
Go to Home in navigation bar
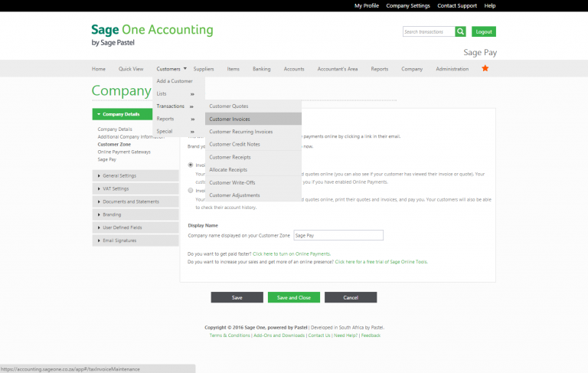(x=99, y=69)
